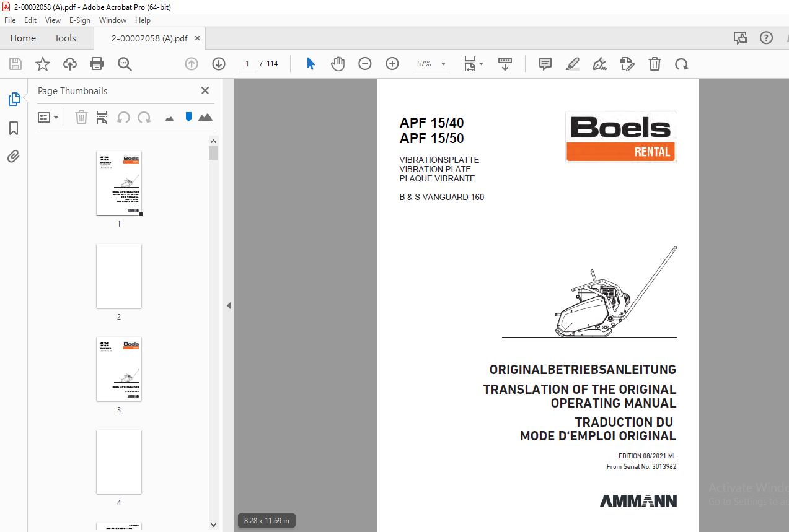Open the fit page options icon
The image size is (789, 532).
474,64
